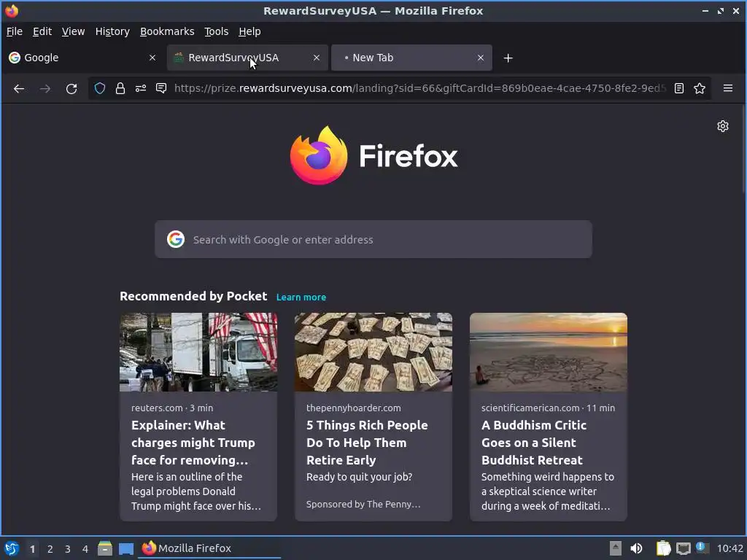The image size is (747, 560).
Task: Click the dollar bills article thumbnail
Action: point(373,352)
